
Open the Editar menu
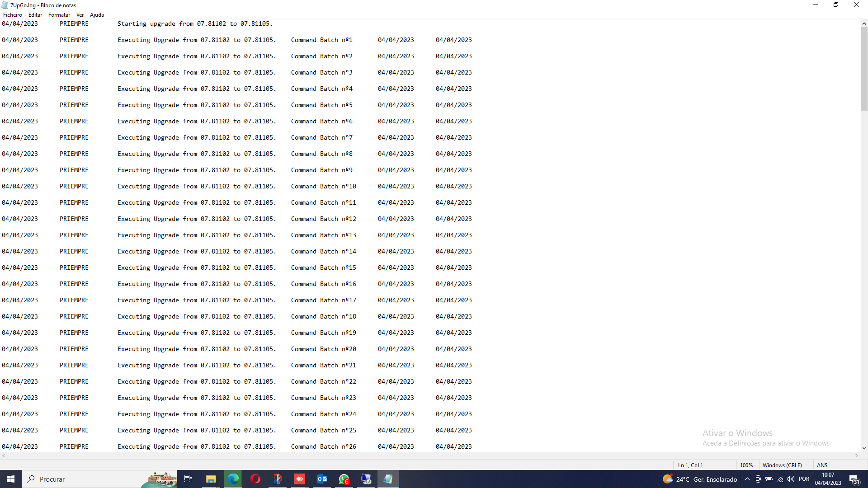click(35, 15)
